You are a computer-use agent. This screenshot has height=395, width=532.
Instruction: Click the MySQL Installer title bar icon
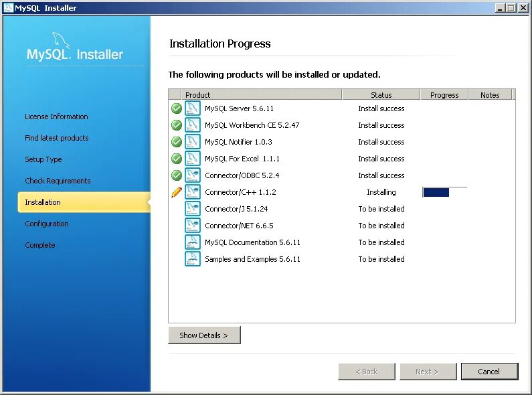[8, 8]
